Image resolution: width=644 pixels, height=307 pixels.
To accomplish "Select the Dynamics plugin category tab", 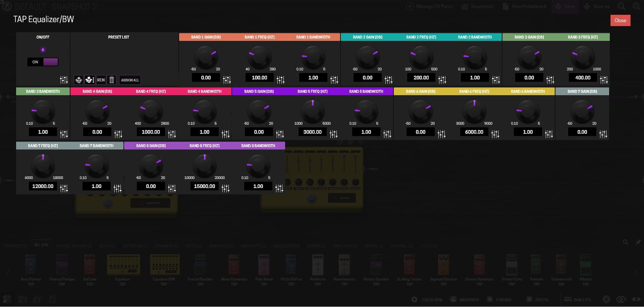I will [x=166, y=246].
